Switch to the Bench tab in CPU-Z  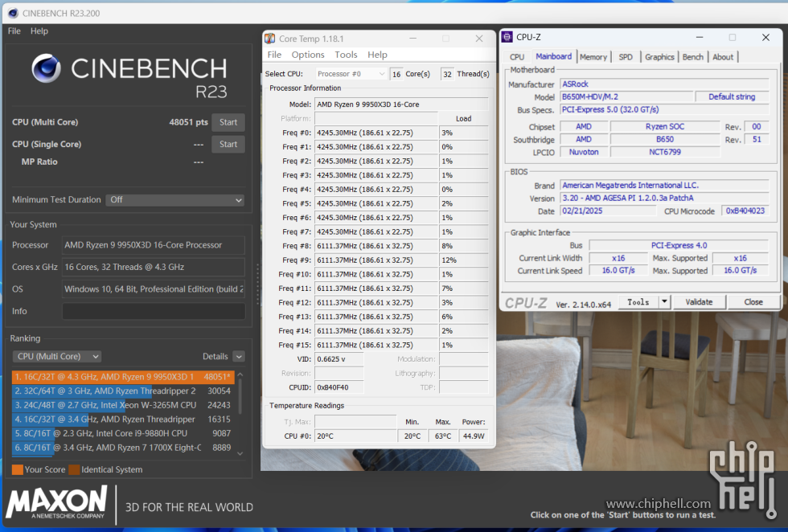click(693, 57)
